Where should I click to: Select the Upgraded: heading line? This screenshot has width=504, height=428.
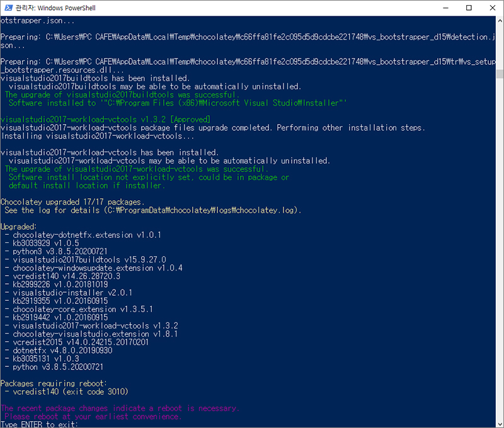19,227
